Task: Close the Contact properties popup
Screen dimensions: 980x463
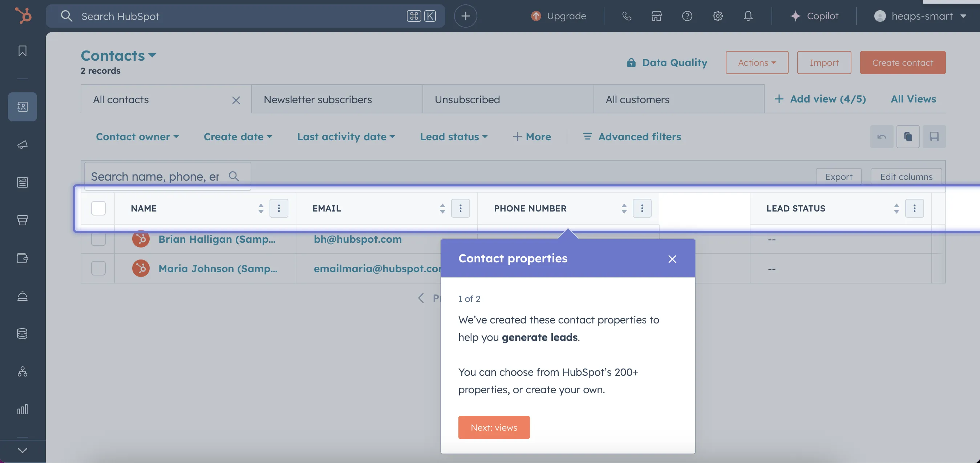Action: [x=672, y=259]
